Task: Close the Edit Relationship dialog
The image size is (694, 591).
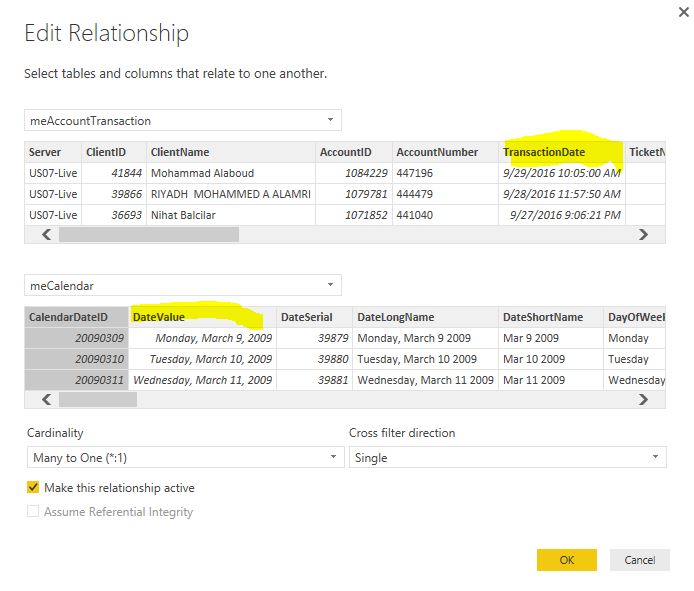Action: 683,12
